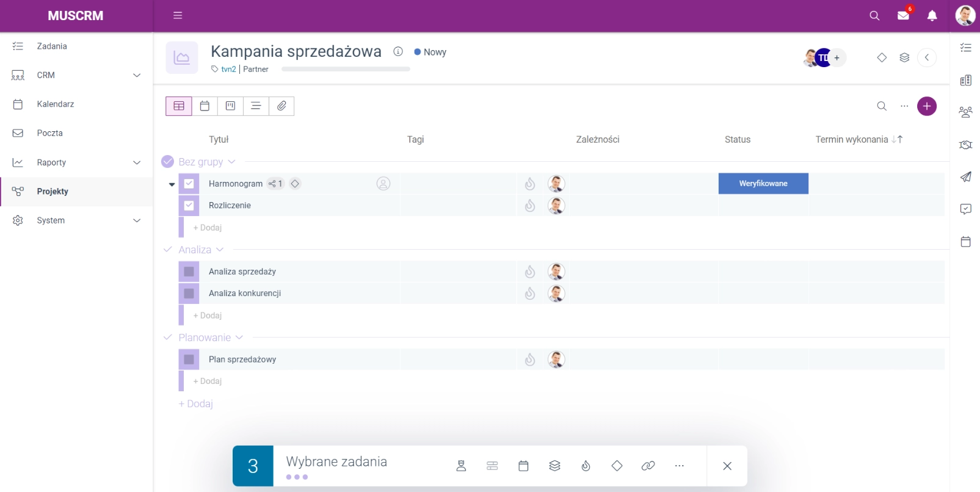This screenshot has height=492, width=980.
Task: Add task under Bez grupy with Dodaj
Action: pyautogui.click(x=208, y=228)
